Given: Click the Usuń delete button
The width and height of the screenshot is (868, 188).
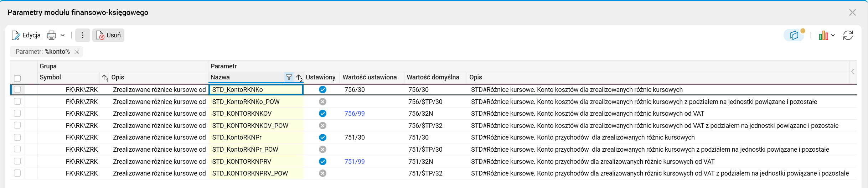Looking at the screenshot, I should [x=108, y=35].
